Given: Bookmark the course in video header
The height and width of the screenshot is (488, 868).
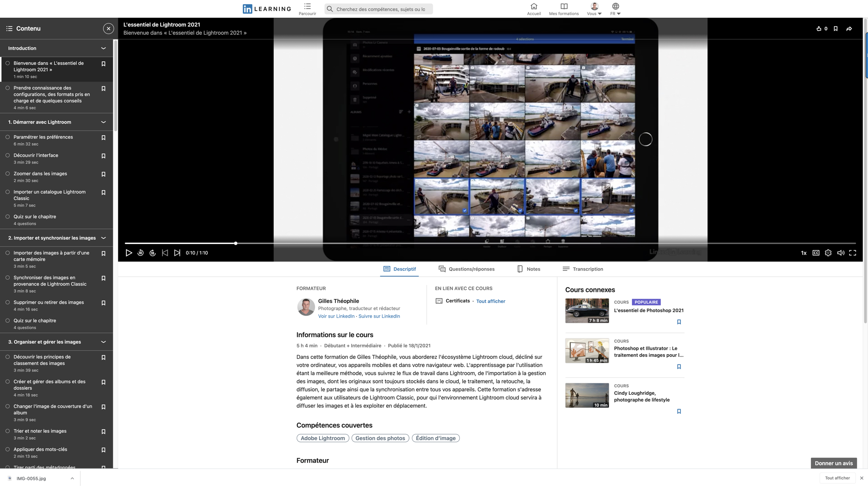Looking at the screenshot, I should [835, 29].
